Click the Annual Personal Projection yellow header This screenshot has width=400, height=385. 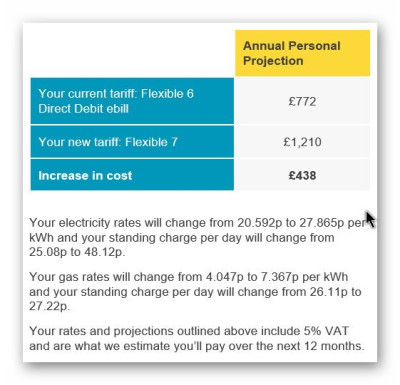[x=302, y=53]
